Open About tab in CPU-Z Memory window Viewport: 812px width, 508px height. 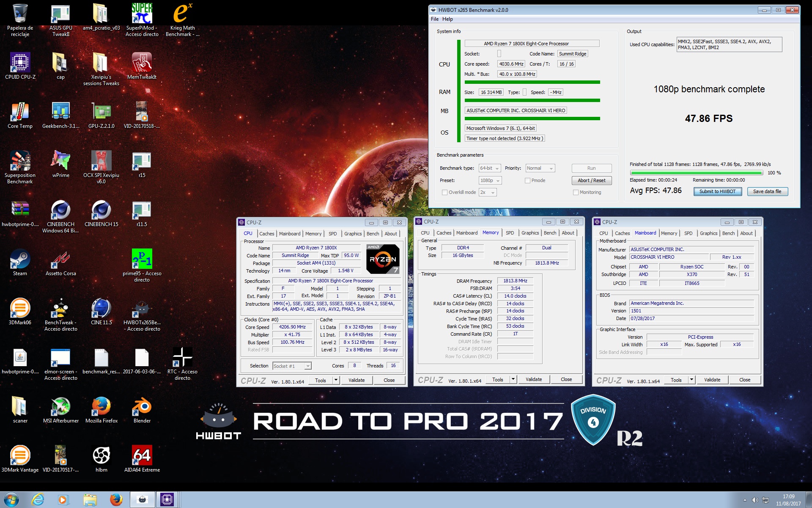tap(568, 233)
